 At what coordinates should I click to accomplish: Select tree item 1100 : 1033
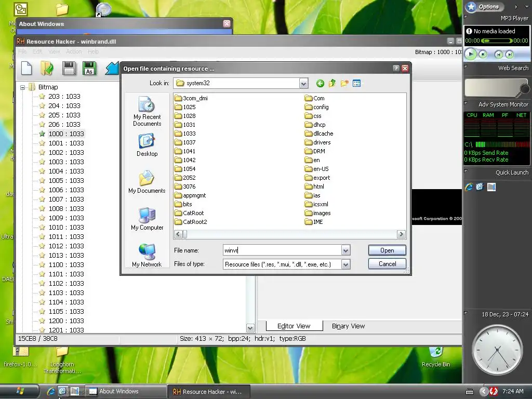[66, 264]
